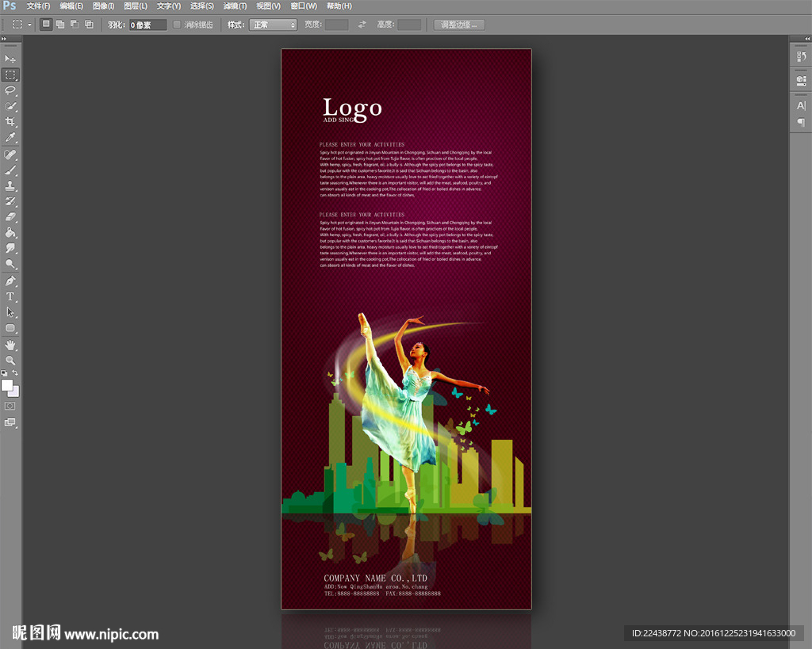This screenshot has height=649, width=812.
Task: Activate the Clone Stamp tool
Action: point(10,185)
